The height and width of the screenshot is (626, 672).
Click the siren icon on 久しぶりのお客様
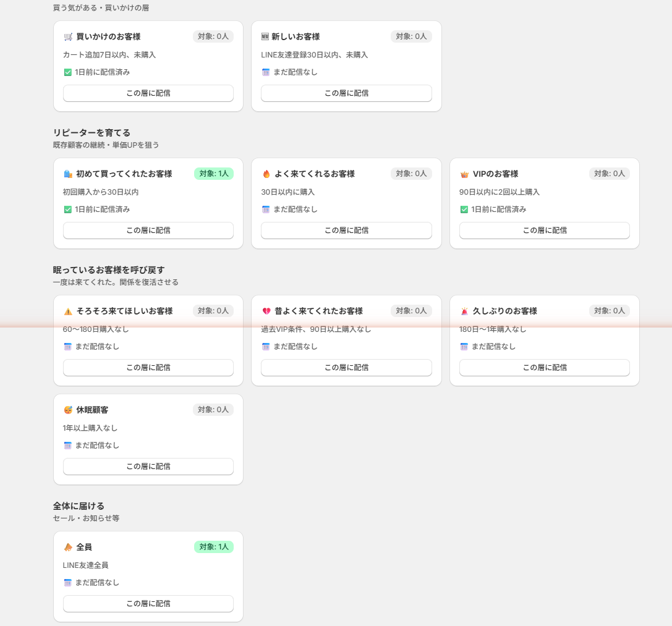coord(464,311)
